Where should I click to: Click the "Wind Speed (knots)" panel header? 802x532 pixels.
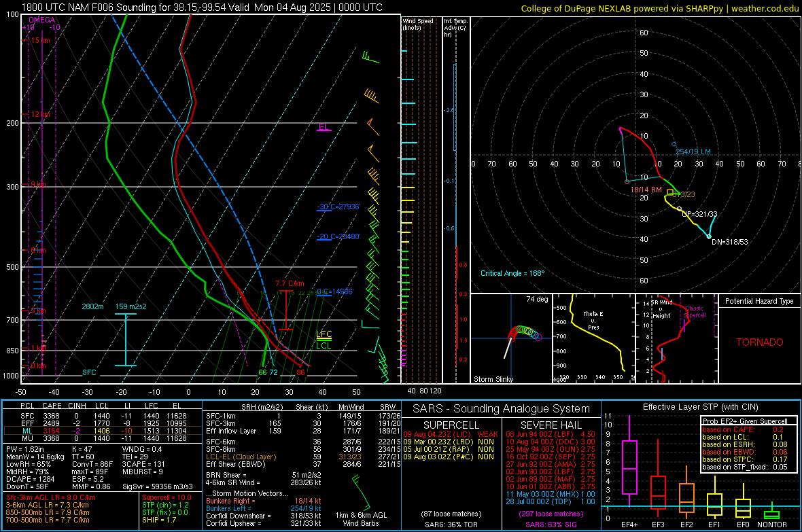(418, 24)
